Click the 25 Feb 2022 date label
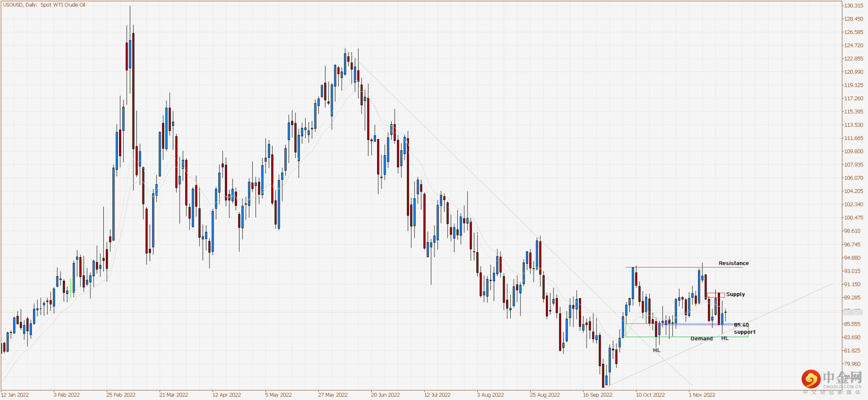Screen dimensions: 868x400 [121, 395]
